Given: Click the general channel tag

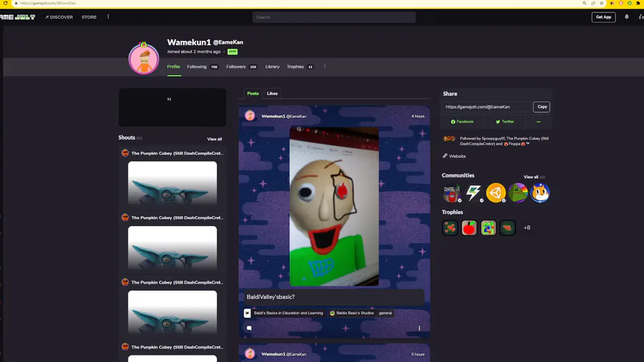Looking at the screenshot, I should point(385,313).
